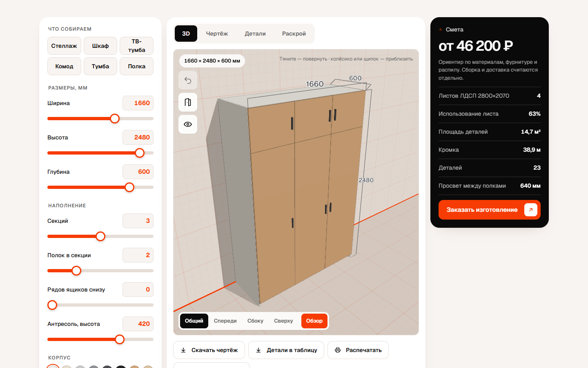Viewport: 588px width, 368px height.
Task: Open the Чертёж tab
Action: click(217, 34)
